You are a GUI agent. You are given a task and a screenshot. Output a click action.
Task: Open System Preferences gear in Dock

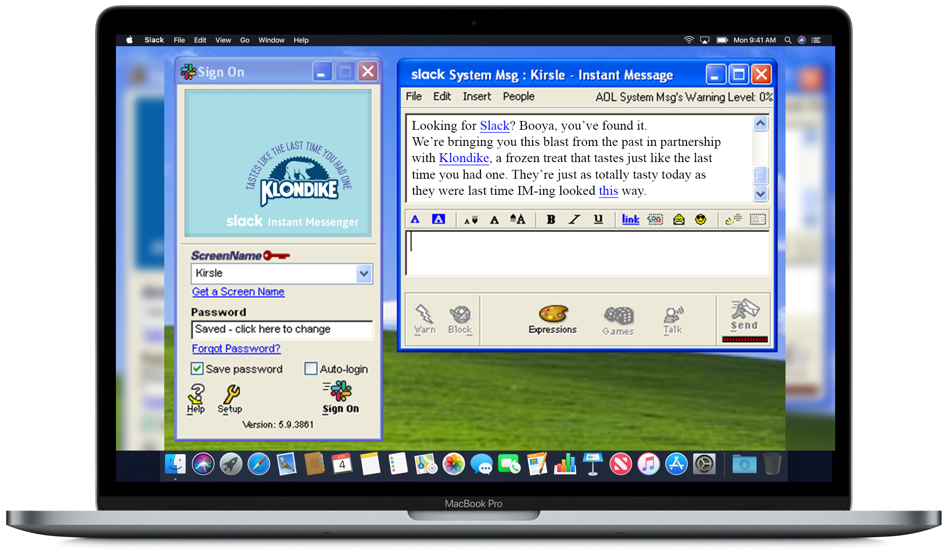coord(704,464)
